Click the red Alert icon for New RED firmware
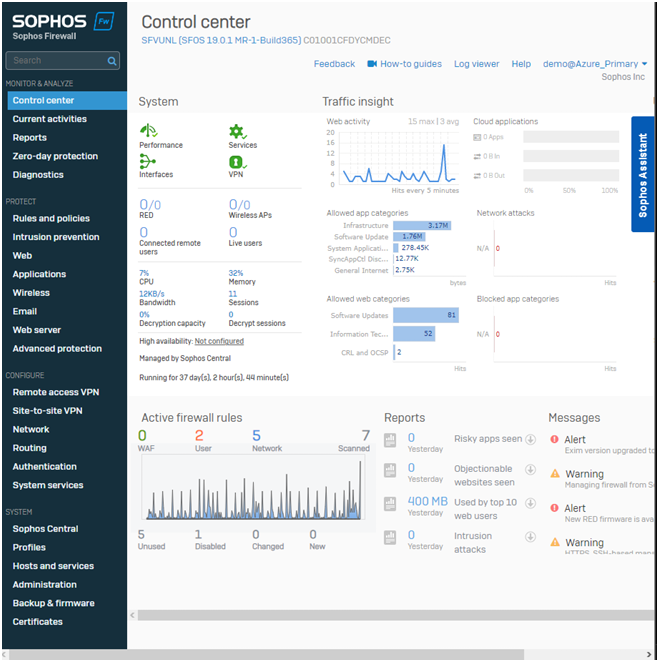The image size is (659, 663). pyautogui.click(x=555, y=508)
